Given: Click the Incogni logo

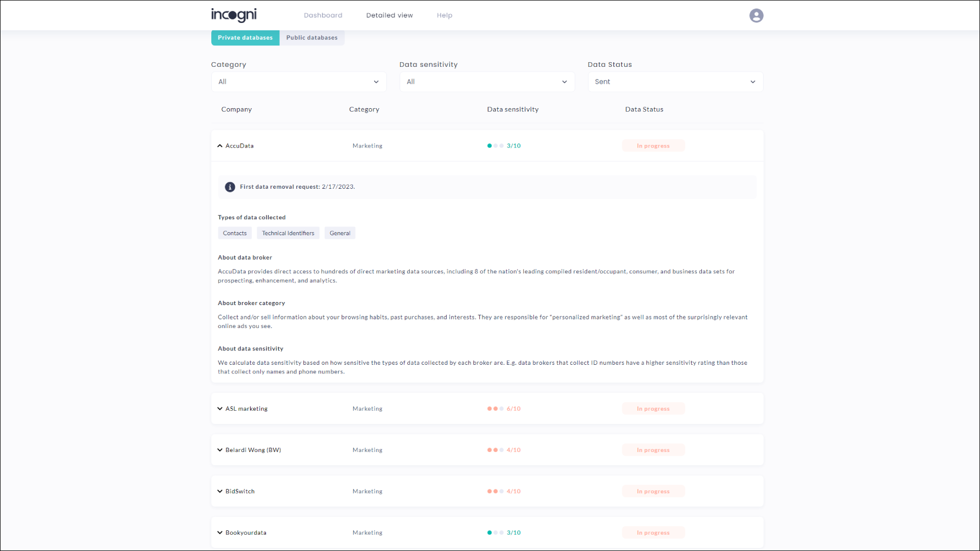Looking at the screenshot, I should point(234,15).
